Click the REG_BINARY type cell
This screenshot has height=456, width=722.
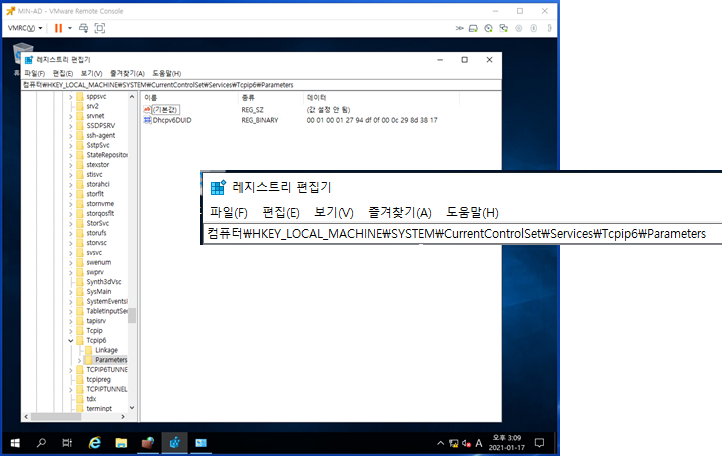[x=260, y=120]
